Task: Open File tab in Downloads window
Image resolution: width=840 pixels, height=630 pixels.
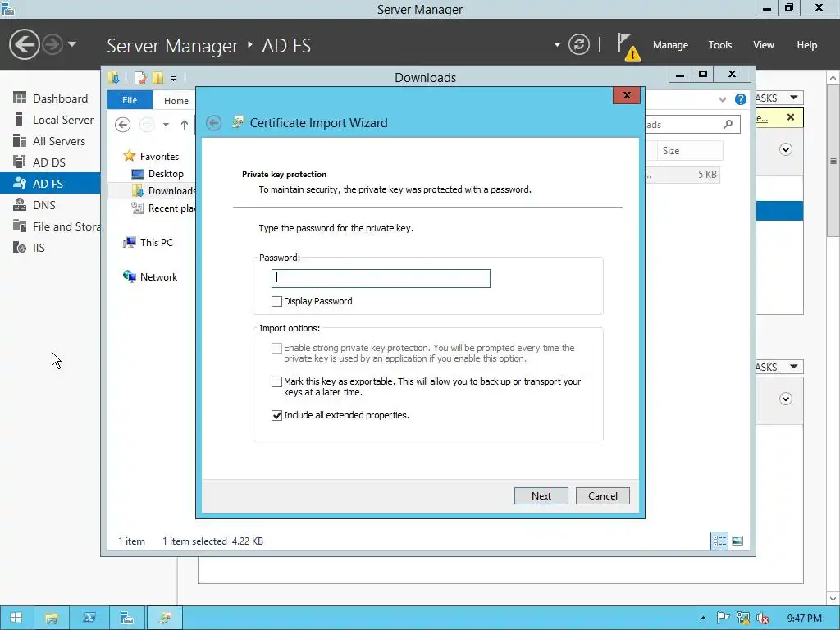Action: click(129, 100)
